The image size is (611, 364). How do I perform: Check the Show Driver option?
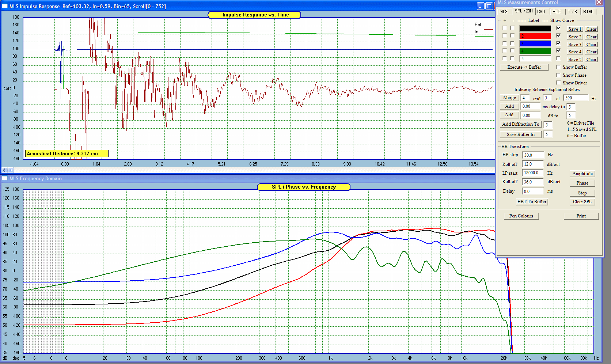tap(558, 83)
